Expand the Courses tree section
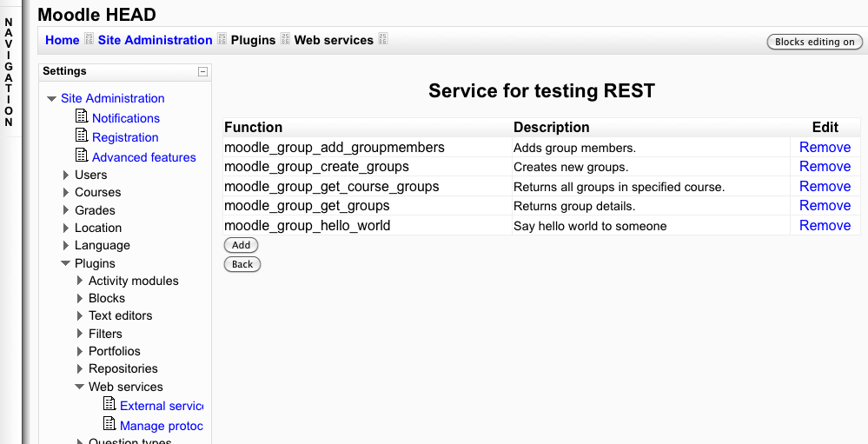The image size is (868, 444). [x=66, y=192]
